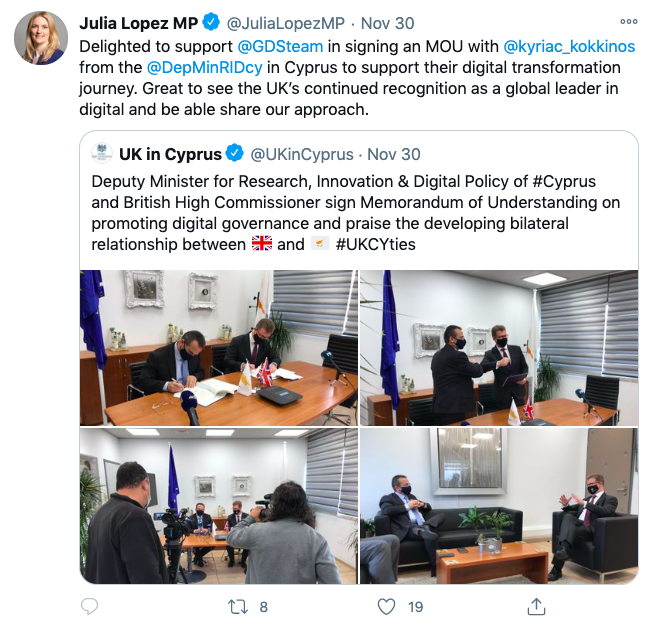This screenshot has width=656, height=628.
Task: Like the tweet with heart icon
Action: tap(386, 606)
